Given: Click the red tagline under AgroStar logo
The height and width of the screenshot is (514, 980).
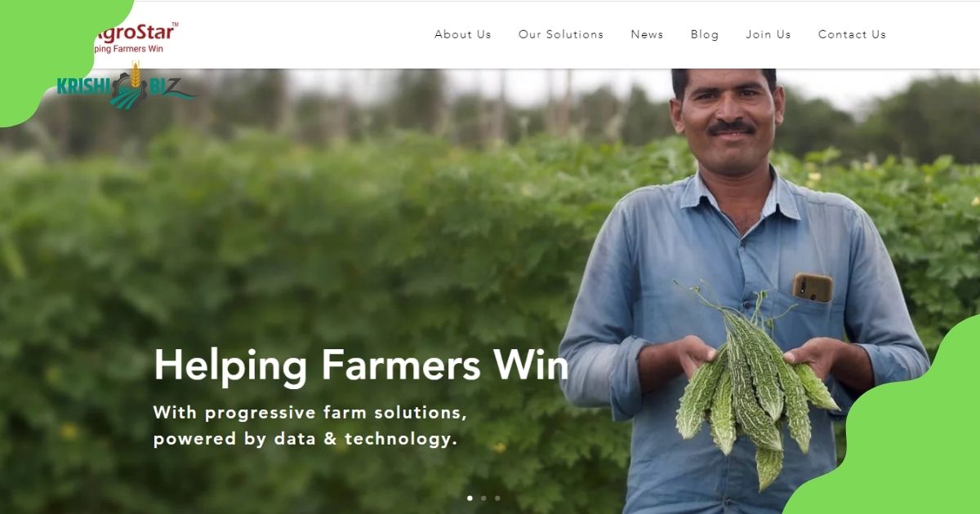Looking at the screenshot, I should (131, 49).
